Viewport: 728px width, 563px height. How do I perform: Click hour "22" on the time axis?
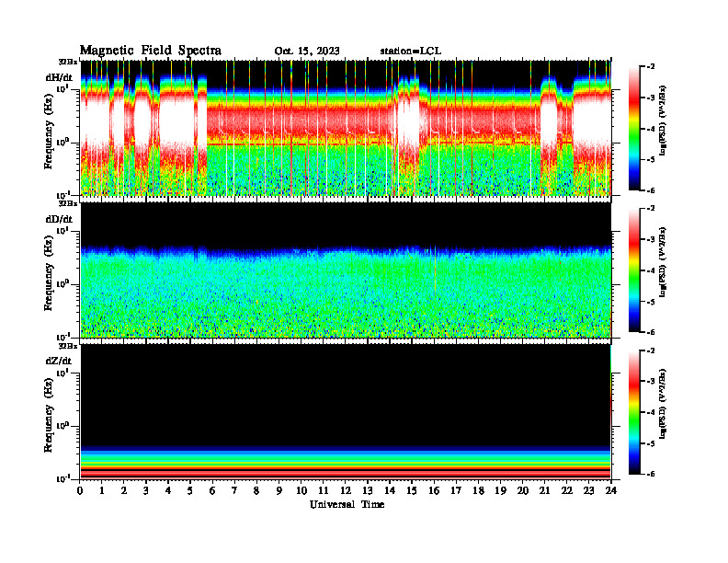(x=567, y=490)
